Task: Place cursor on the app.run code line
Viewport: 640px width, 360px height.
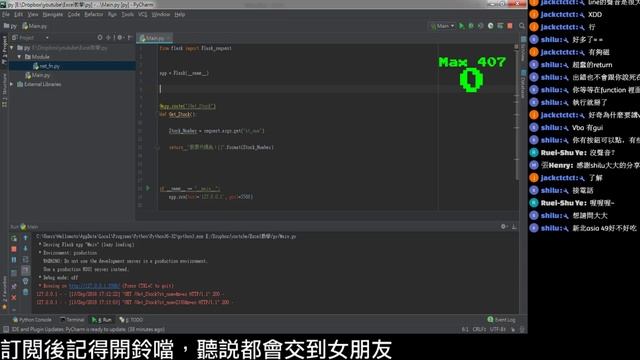Action: (x=211, y=197)
